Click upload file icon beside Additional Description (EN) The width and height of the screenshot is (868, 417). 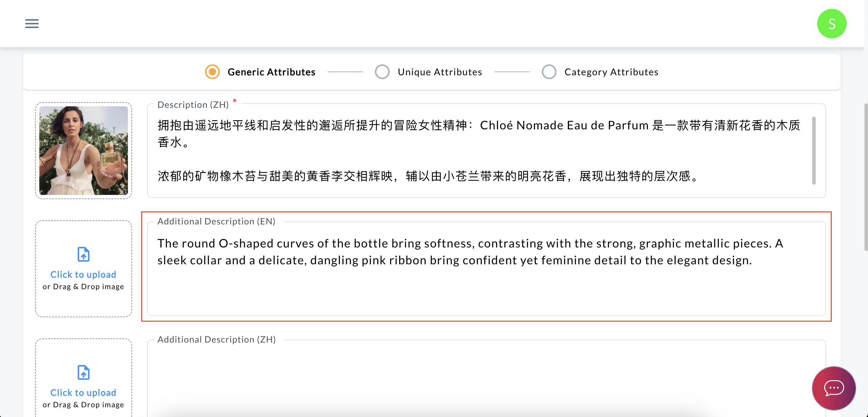point(83,254)
